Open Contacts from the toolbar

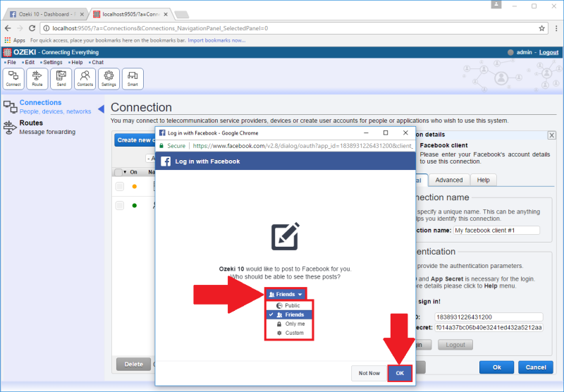point(85,78)
